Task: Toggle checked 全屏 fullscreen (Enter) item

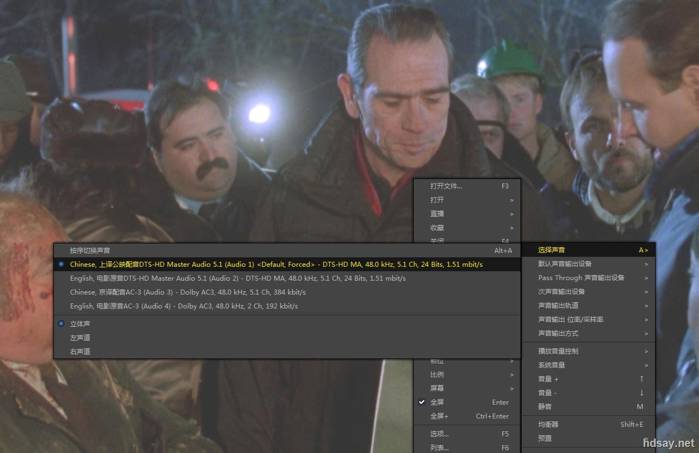Action: 467,402
